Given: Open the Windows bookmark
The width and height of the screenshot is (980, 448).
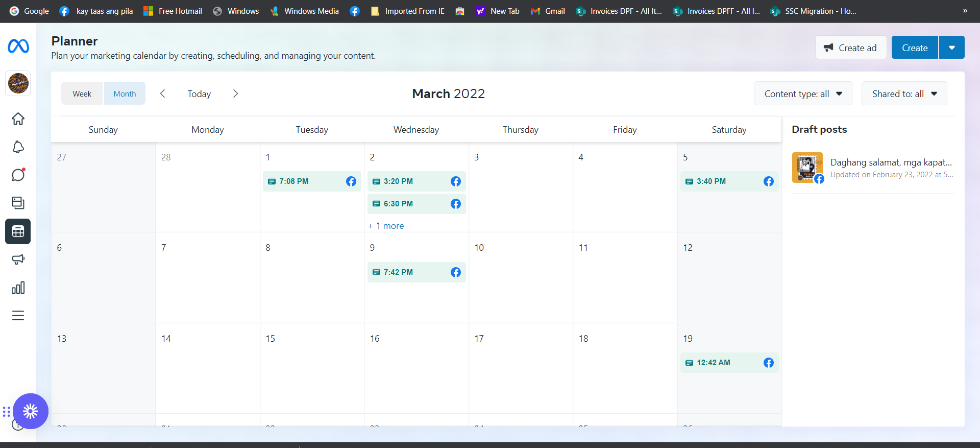Looking at the screenshot, I should 236,11.
